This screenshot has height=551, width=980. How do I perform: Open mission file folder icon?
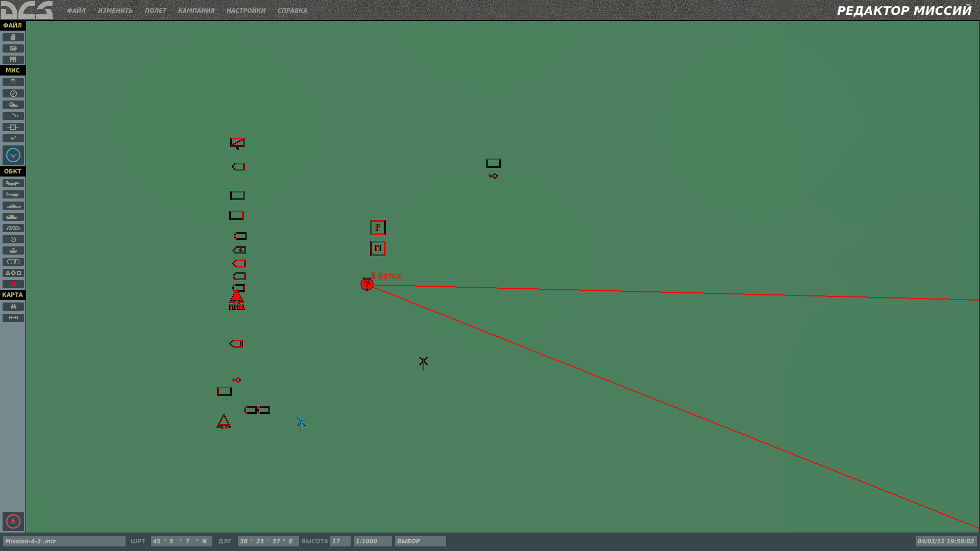[13, 48]
